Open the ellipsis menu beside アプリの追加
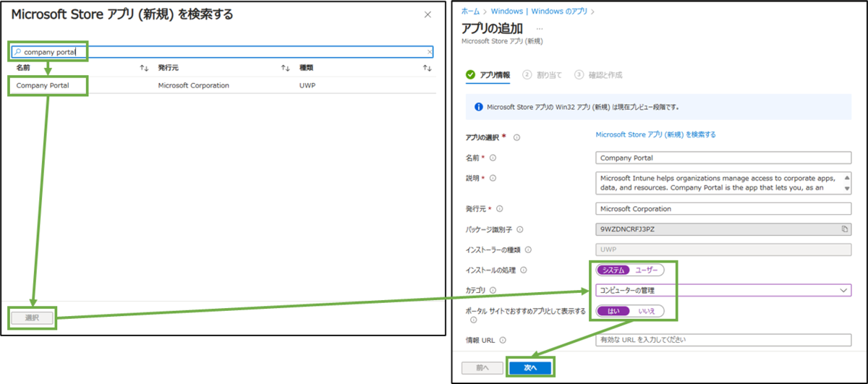The height and width of the screenshot is (384, 868). pos(540,29)
